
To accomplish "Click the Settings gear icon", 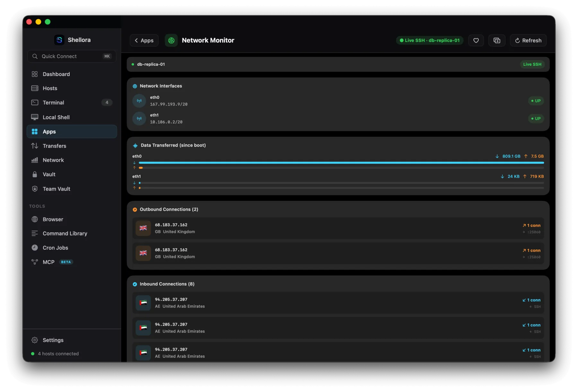I will point(35,340).
